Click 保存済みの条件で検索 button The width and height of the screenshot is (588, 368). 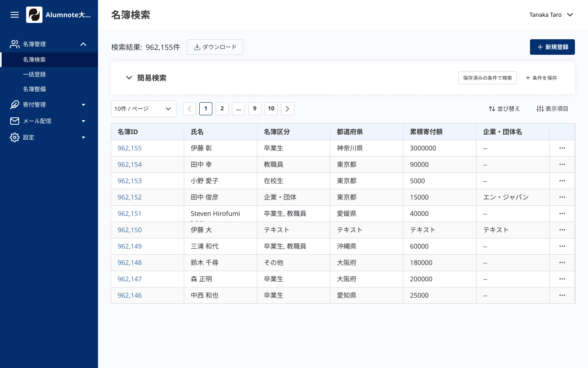coord(487,78)
